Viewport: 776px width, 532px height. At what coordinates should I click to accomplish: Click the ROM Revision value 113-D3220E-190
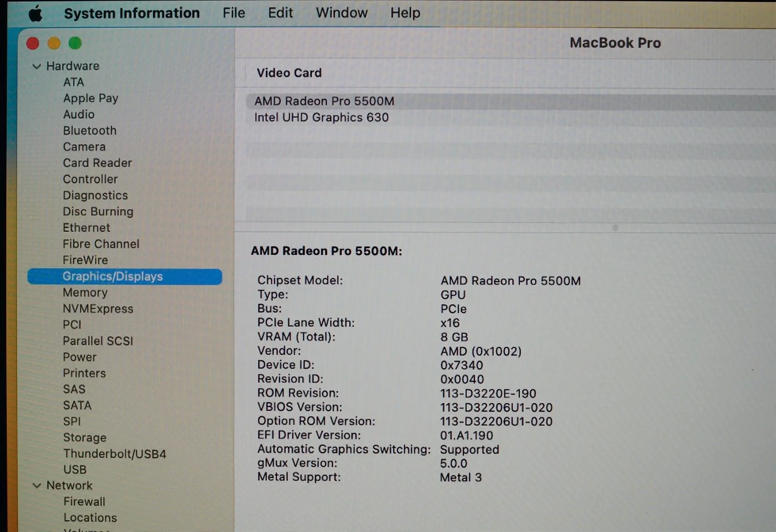(x=488, y=393)
